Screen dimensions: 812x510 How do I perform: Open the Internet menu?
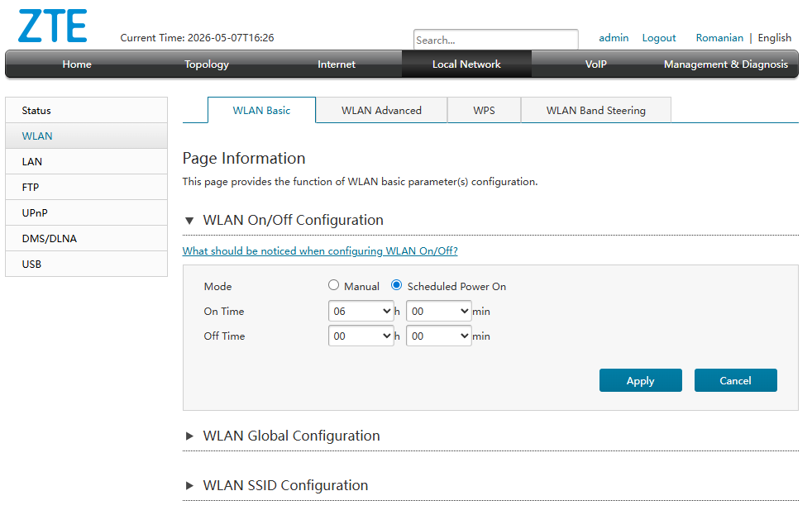point(337,64)
